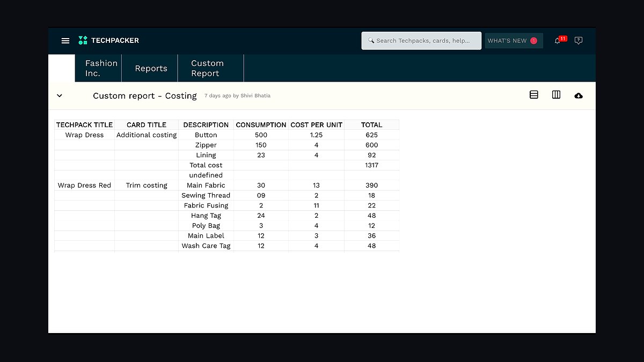This screenshot has width=644, height=362.
Task: Click the Button cost per unit 1.25
Action: point(316,135)
